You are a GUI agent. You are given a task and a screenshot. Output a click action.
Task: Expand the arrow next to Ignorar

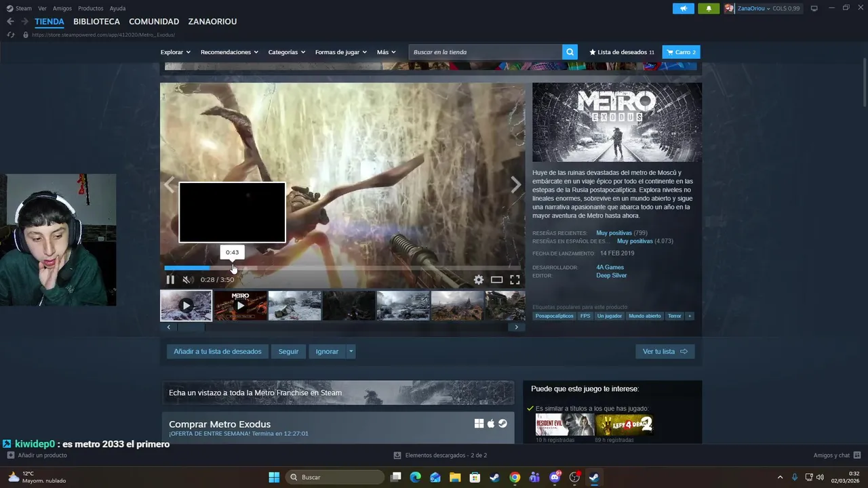[351, 352]
